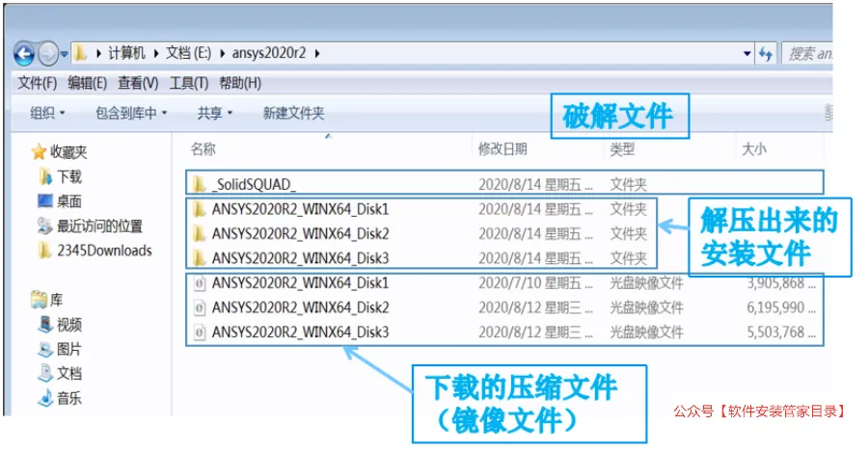Expand the arrow before 计算机 breadcrumb
This screenshot has width=868, height=452.
coord(98,54)
